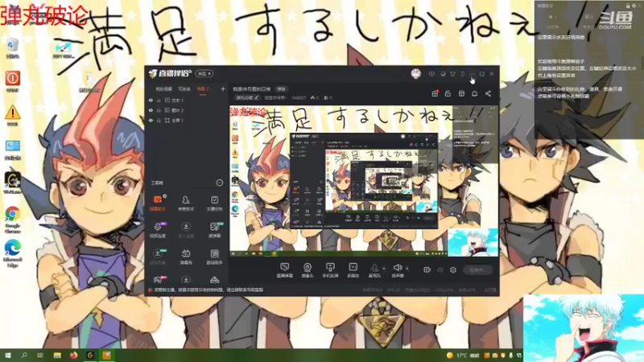The height and width of the screenshot is (362, 644).
Task: Toggle visibility of the 文本 1 source
Action: pyautogui.click(x=151, y=100)
